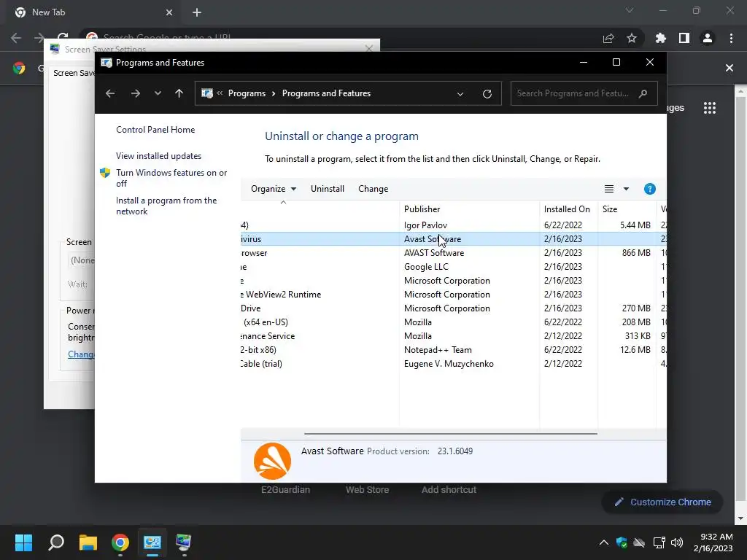
Task: Open recent locations dropdown chevron
Action: pos(158,93)
